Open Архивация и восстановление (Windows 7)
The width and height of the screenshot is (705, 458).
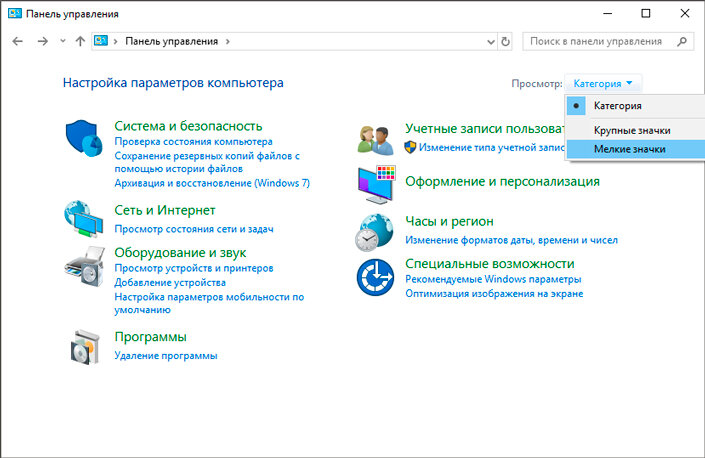pos(212,183)
